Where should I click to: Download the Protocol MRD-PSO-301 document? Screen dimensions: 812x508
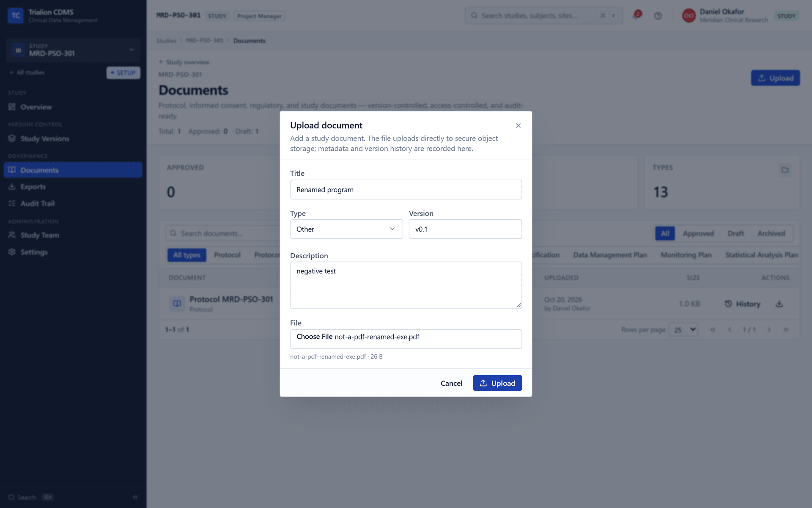[779, 304]
